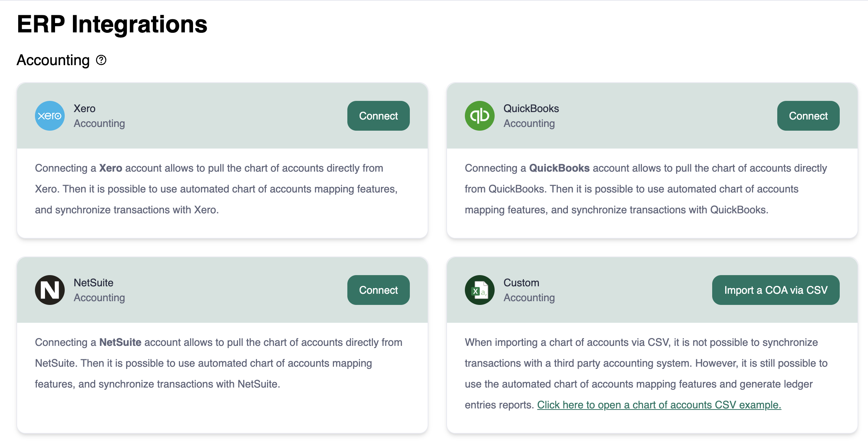Click the bold NetSuite word in description
The width and height of the screenshot is (868, 446).
[x=120, y=342]
